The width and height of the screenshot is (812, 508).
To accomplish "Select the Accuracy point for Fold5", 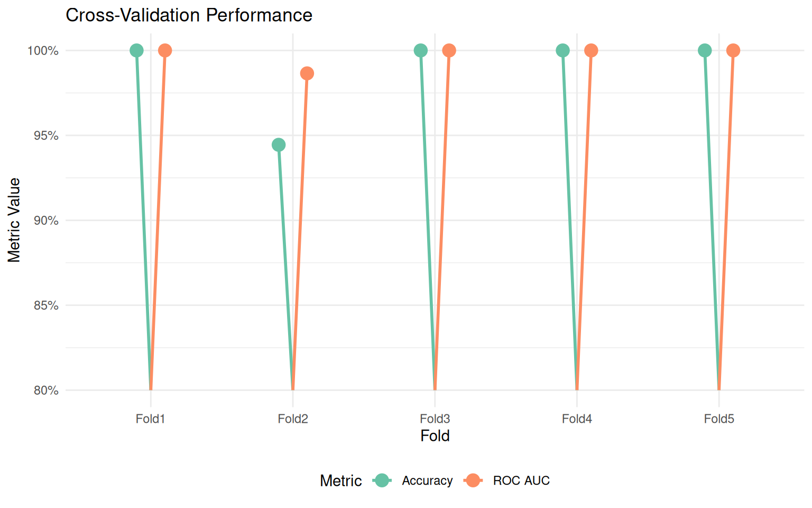I will (705, 50).
